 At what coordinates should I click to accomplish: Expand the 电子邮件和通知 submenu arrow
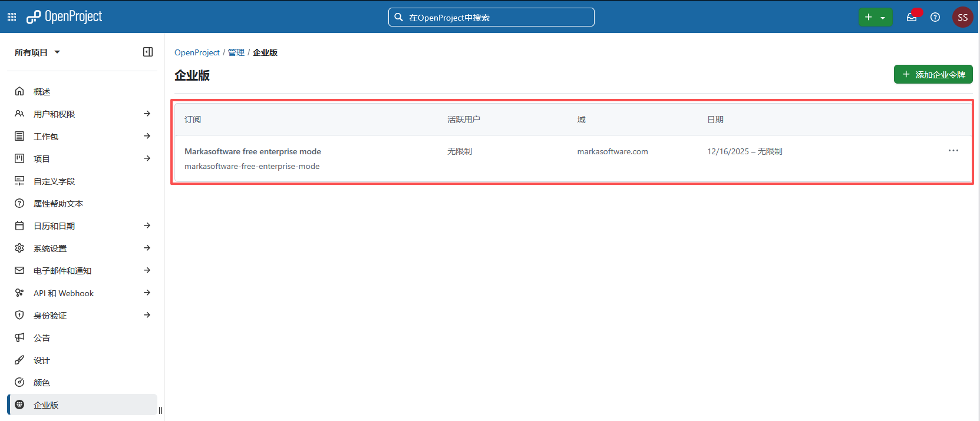[147, 270]
